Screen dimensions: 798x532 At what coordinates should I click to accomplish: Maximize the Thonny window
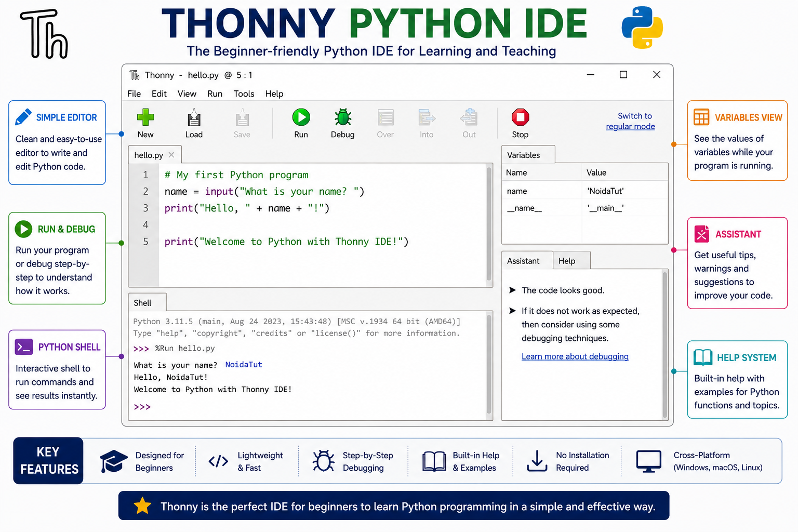[x=623, y=75]
